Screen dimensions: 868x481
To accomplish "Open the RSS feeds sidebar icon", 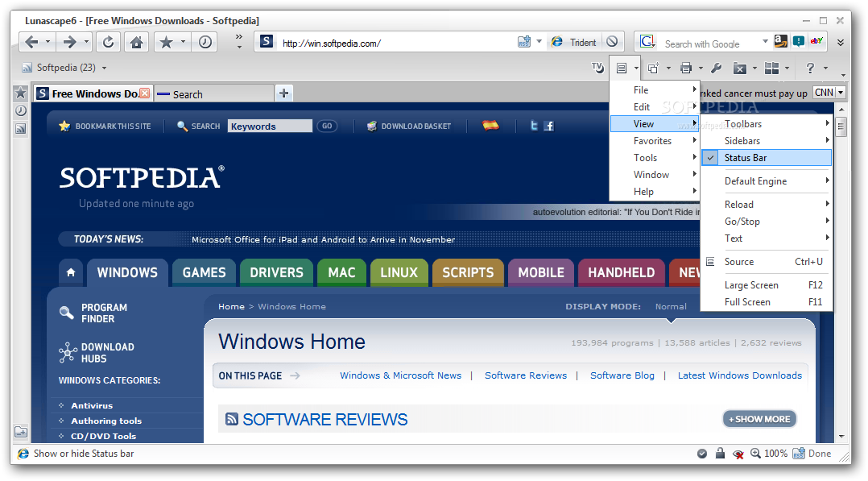I will click(x=20, y=129).
